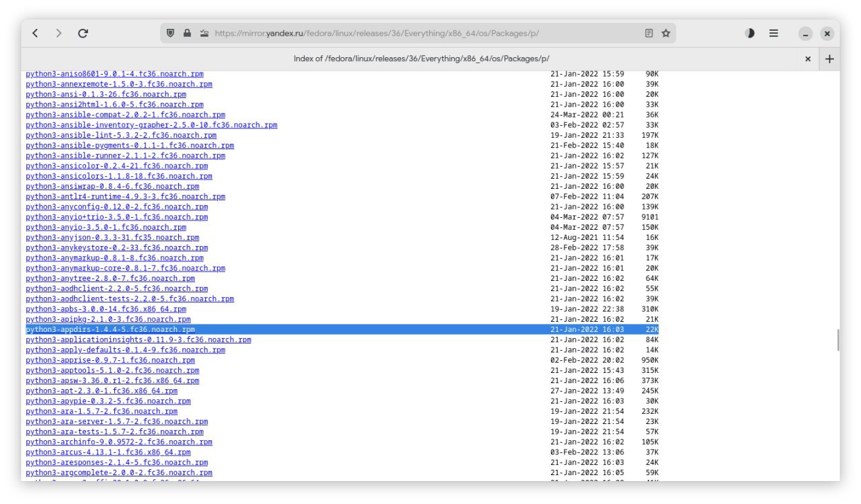Viewport: 861px width, 504px height.
Task: Close the Index of /fedora tab
Action: click(808, 59)
